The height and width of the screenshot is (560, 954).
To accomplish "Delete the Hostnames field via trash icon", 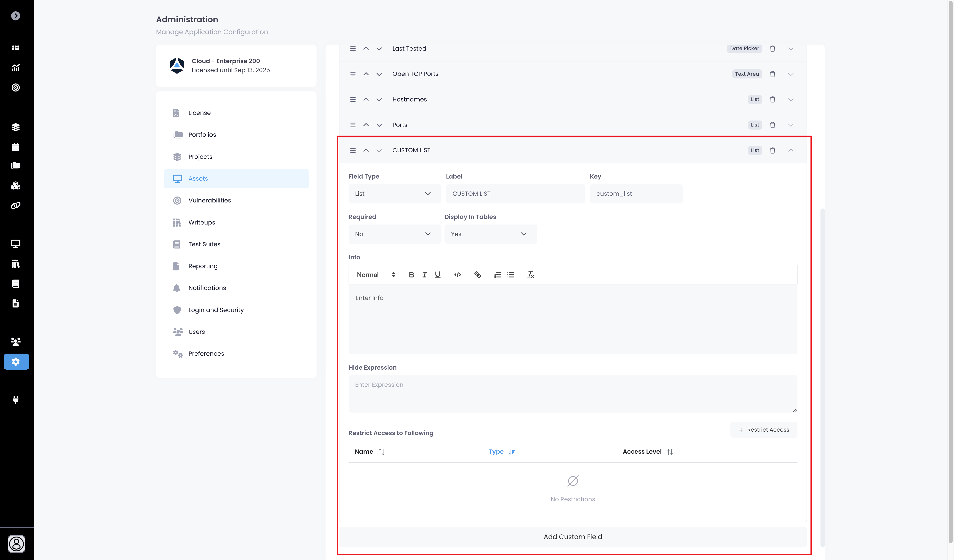I will pyautogui.click(x=772, y=100).
